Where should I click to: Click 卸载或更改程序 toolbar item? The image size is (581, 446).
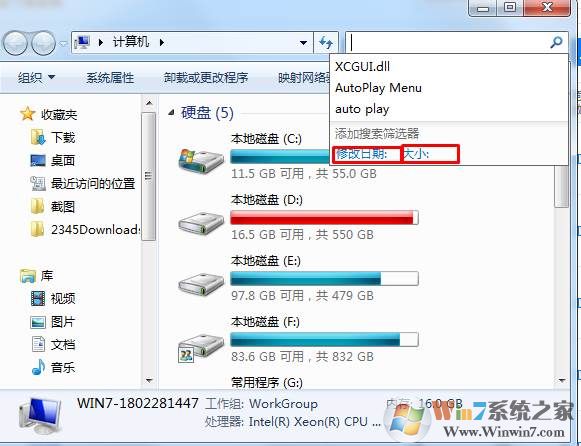(x=206, y=77)
